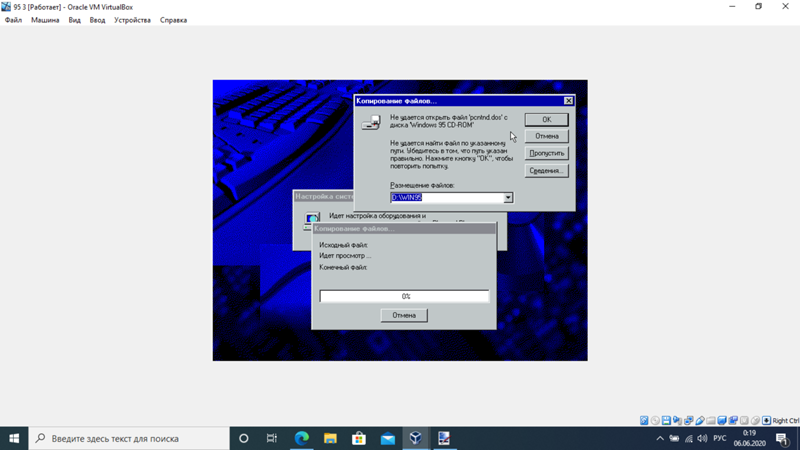
Task: Open the network status icon in system tray
Action: (689, 438)
